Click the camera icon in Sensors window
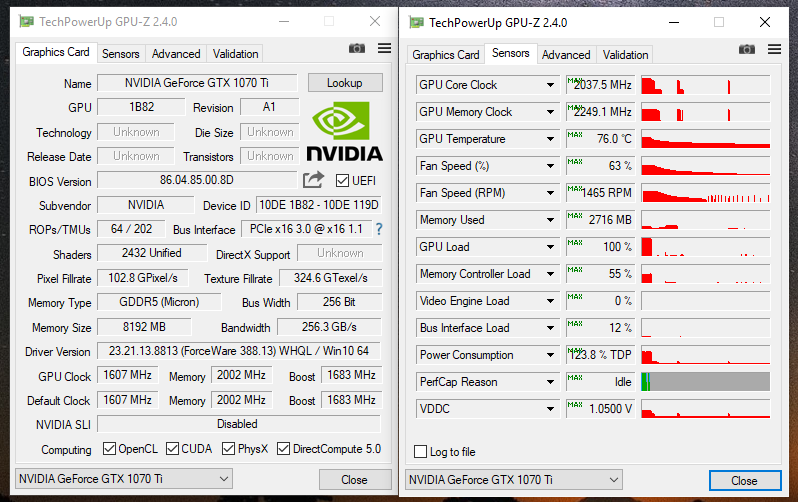This screenshot has width=798, height=502. (x=747, y=49)
